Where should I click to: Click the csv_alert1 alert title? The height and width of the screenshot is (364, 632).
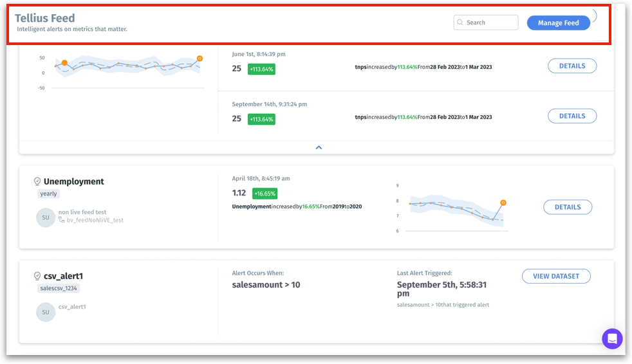coord(63,277)
